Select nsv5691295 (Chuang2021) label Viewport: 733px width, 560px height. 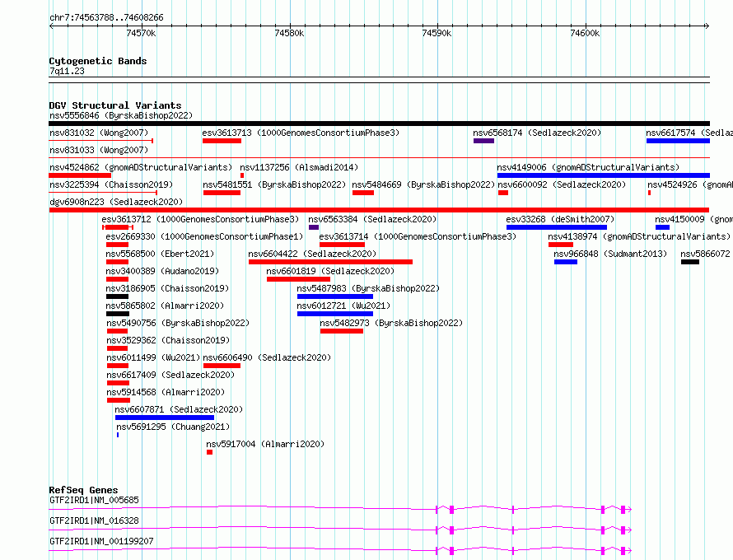point(173,427)
